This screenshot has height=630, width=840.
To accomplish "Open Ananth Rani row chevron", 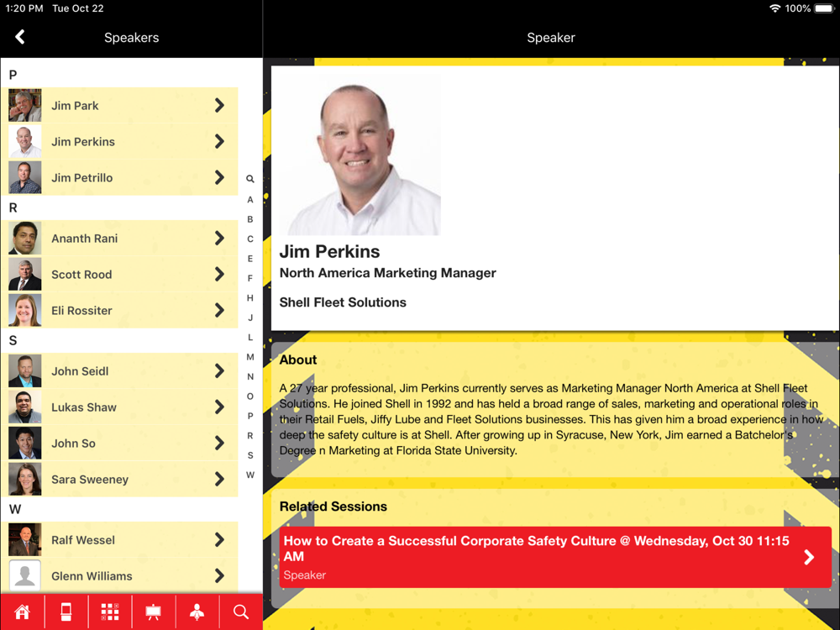I will 219,238.
